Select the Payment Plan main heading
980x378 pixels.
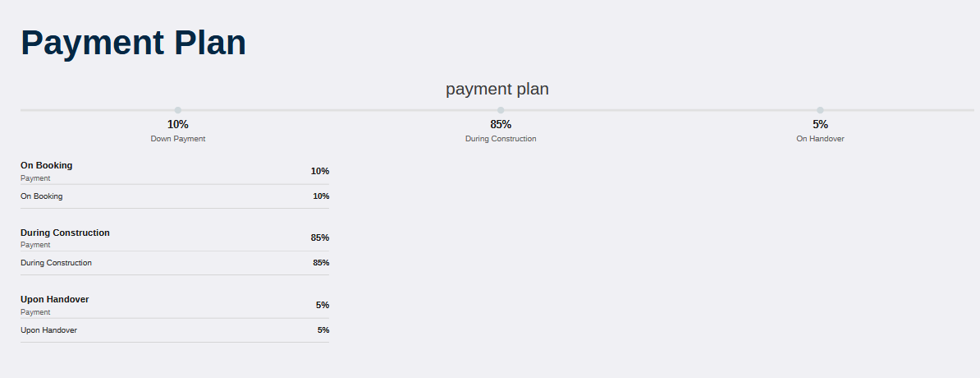(134, 43)
